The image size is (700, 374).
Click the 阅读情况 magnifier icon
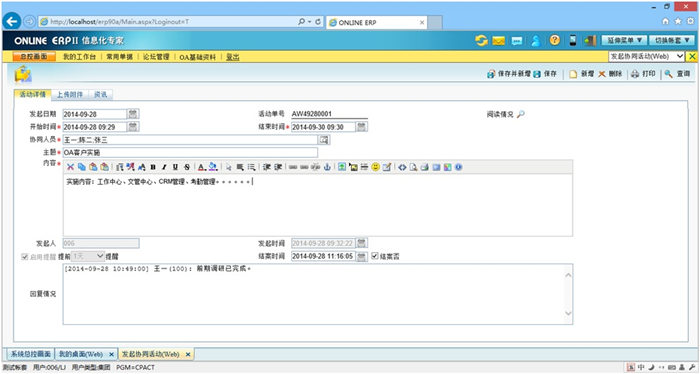pyautogui.click(x=521, y=114)
